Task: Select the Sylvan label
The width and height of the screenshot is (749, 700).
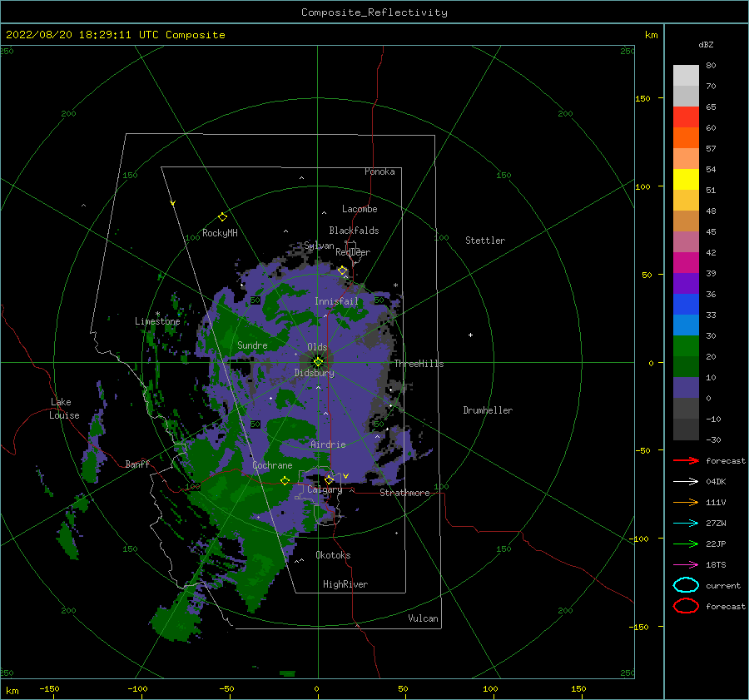Action: coord(319,245)
